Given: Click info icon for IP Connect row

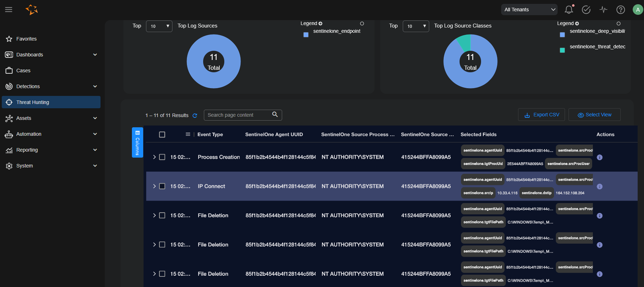Looking at the screenshot, I should [x=599, y=187].
